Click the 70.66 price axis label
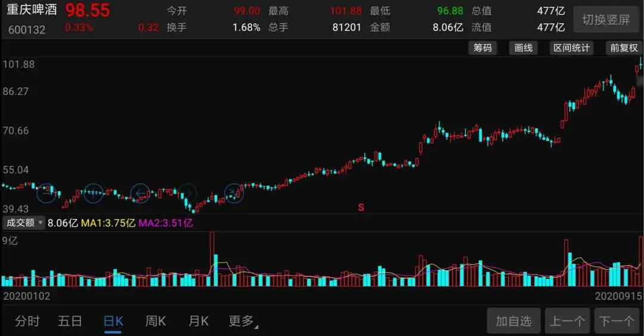This screenshot has height=336, width=644. click(16, 131)
